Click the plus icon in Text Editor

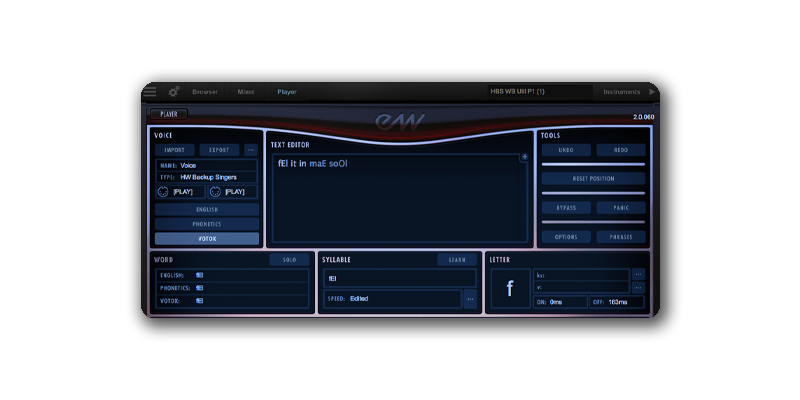(524, 157)
